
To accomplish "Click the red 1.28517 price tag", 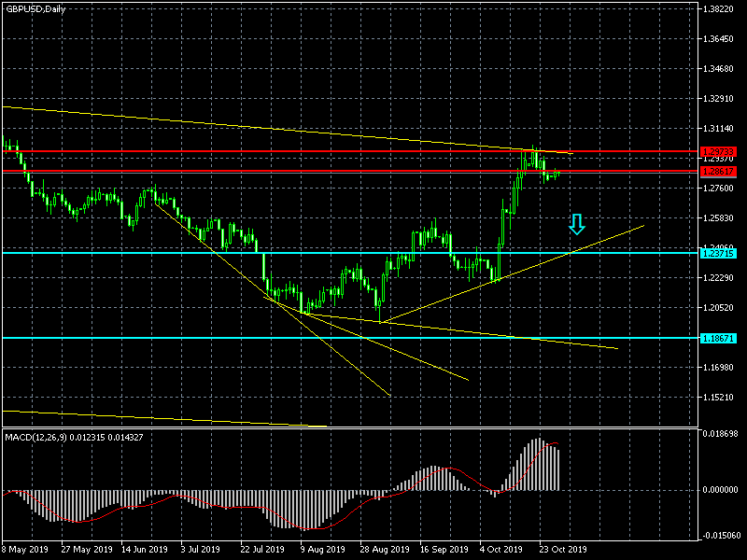I will (719, 172).
